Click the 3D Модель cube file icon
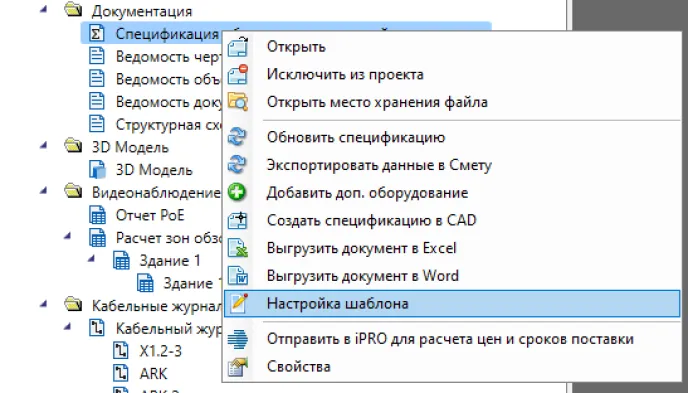The width and height of the screenshot is (688, 393). (x=97, y=170)
